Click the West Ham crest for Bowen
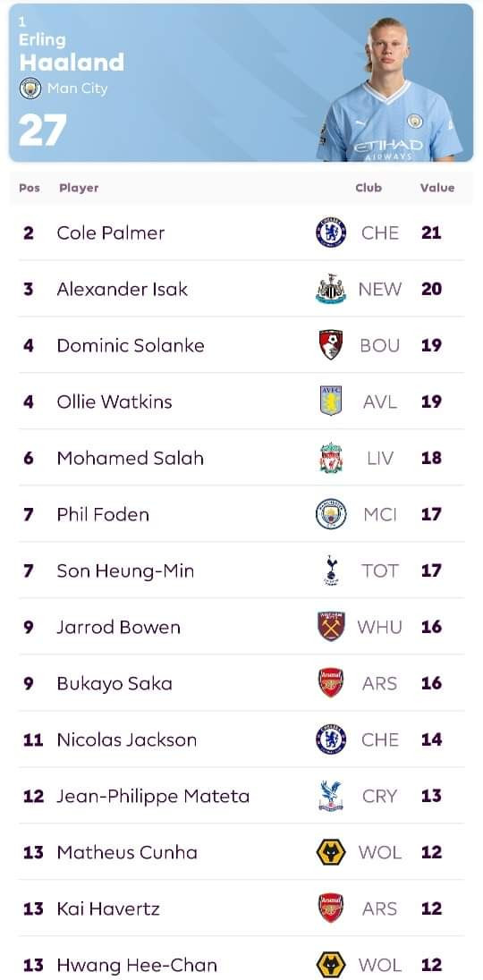 [331, 626]
